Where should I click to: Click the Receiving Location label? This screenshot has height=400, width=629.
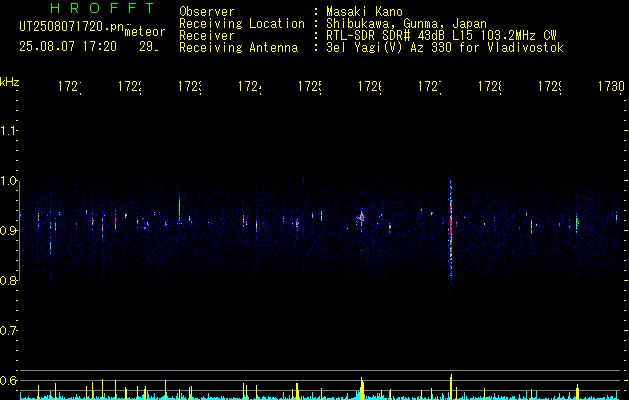click(x=242, y=24)
